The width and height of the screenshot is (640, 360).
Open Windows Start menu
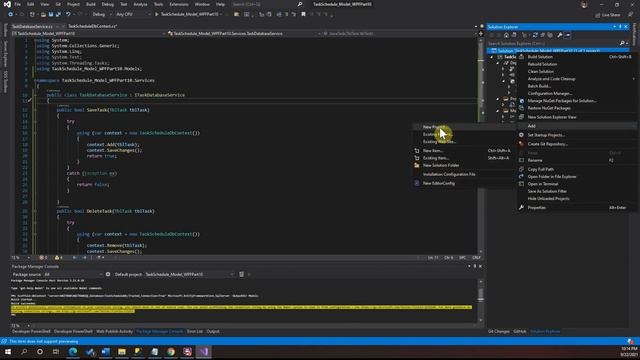coord(8,351)
